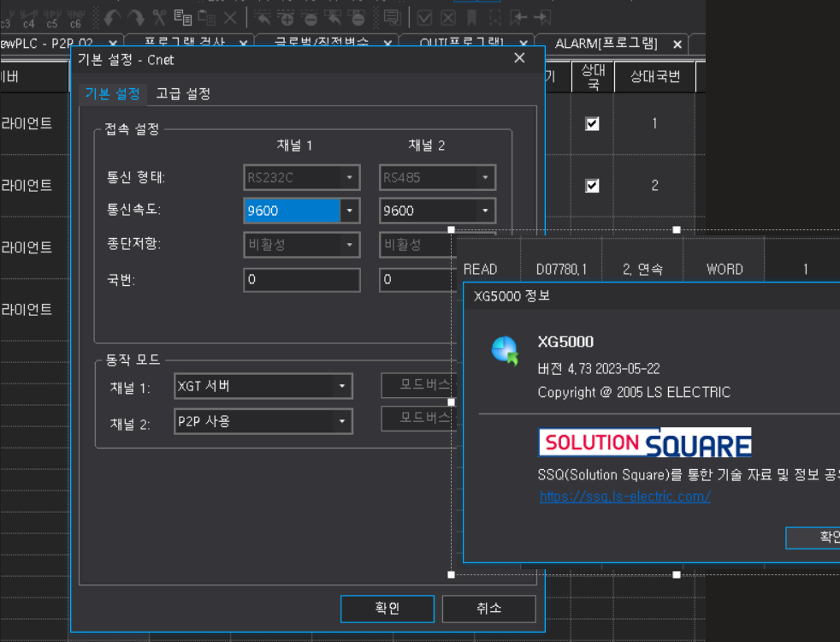Click the 채널 1 국번 input field
The width and height of the screenshot is (840, 642).
299,279
